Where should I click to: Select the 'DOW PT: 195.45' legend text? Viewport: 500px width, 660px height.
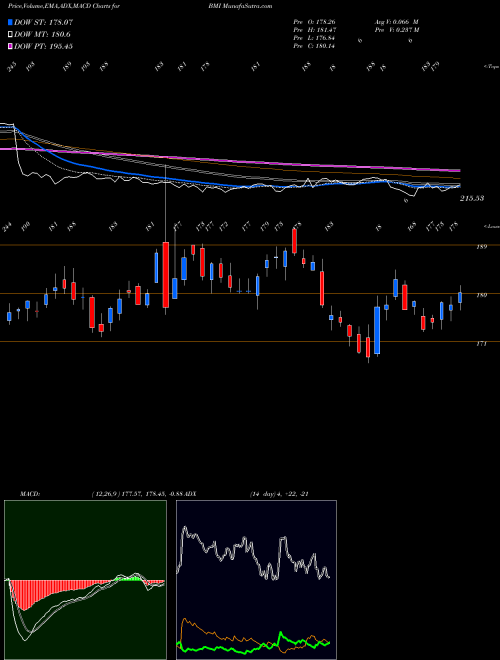coord(44,46)
